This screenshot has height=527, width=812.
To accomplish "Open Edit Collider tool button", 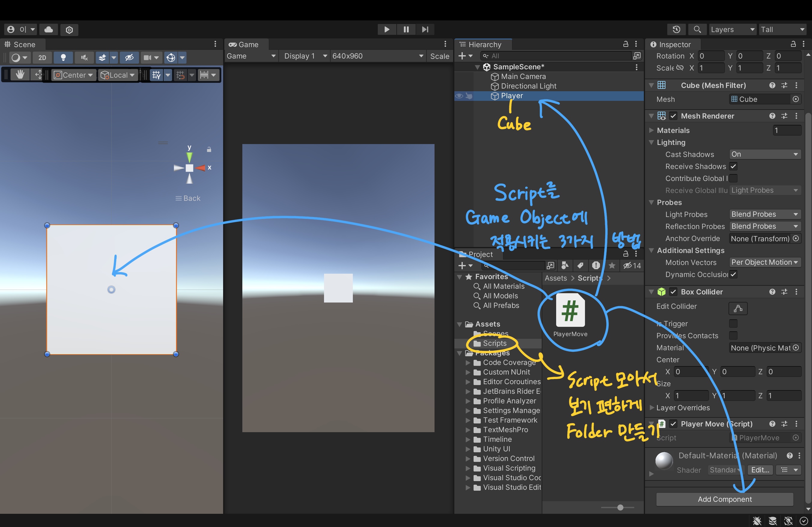I will 738,308.
